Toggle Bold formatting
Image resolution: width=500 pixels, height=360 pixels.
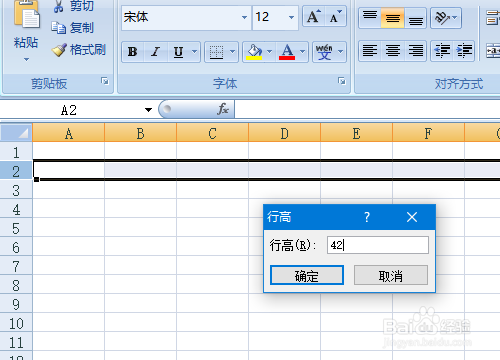click(x=132, y=52)
